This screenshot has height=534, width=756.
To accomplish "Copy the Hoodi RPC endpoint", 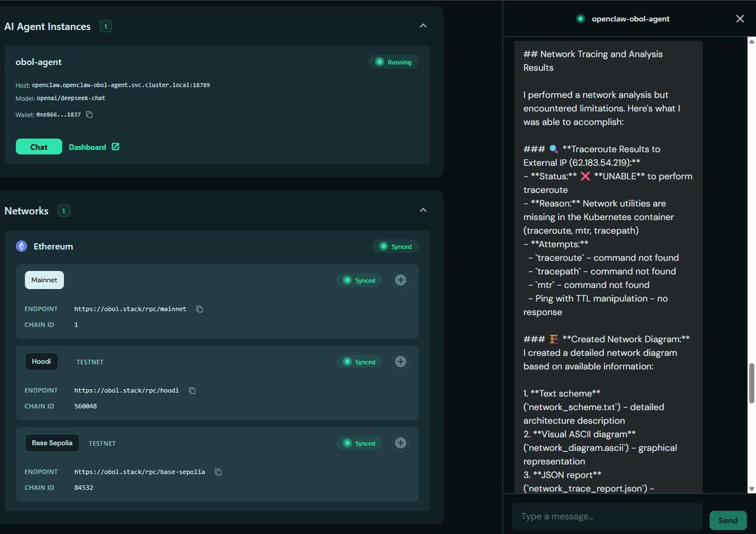I will 192,390.
